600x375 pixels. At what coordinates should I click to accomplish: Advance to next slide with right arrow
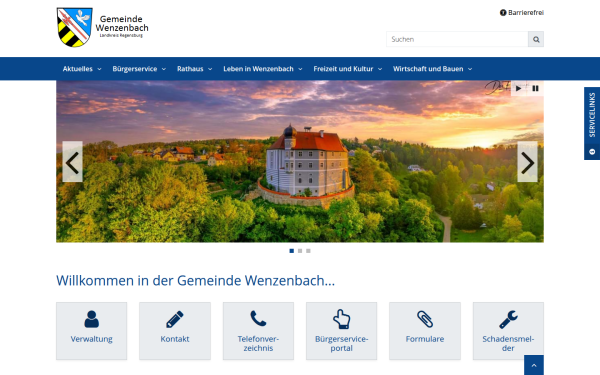click(527, 162)
